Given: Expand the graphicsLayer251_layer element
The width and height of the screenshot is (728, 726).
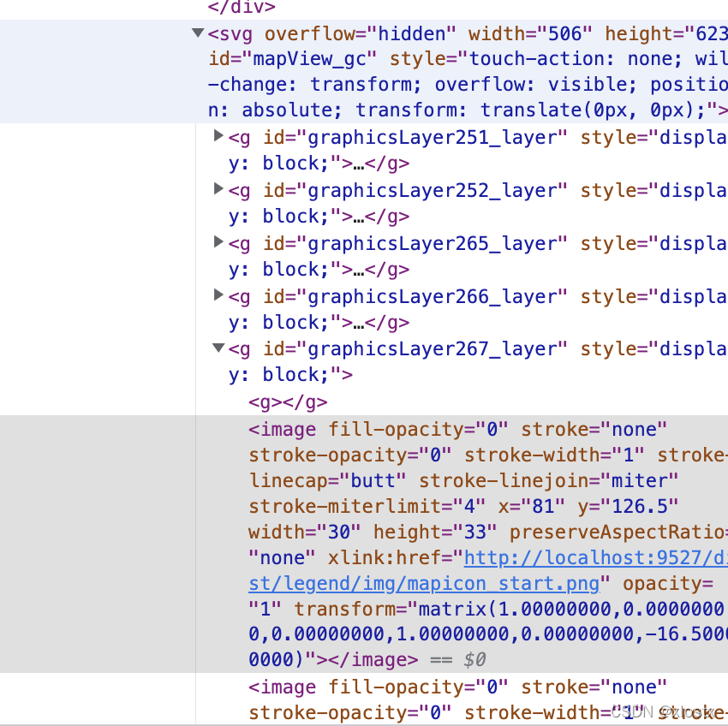Looking at the screenshot, I should (x=218, y=137).
